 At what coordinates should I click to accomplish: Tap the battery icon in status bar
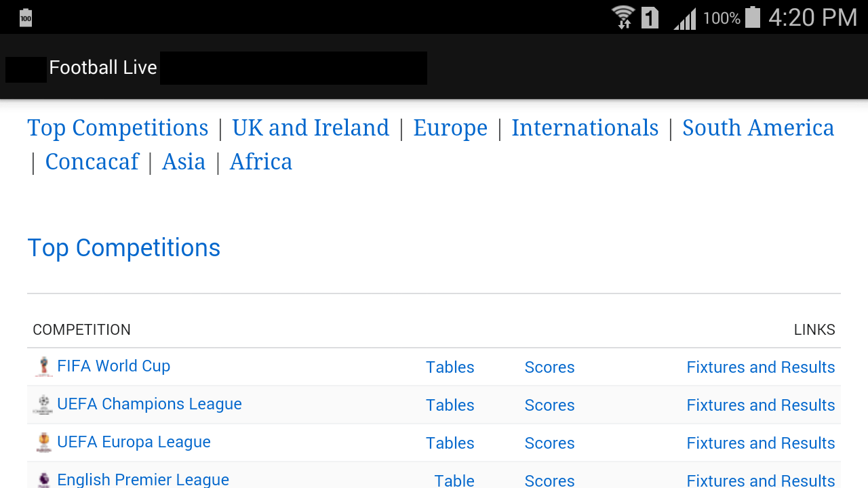pyautogui.click(x=753, y=18)
